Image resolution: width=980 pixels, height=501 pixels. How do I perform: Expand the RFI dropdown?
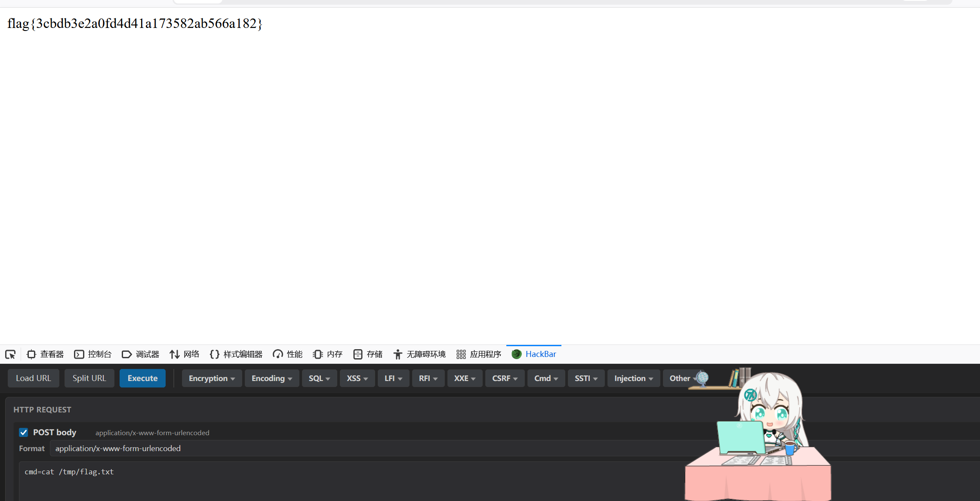tap(428, 378)
